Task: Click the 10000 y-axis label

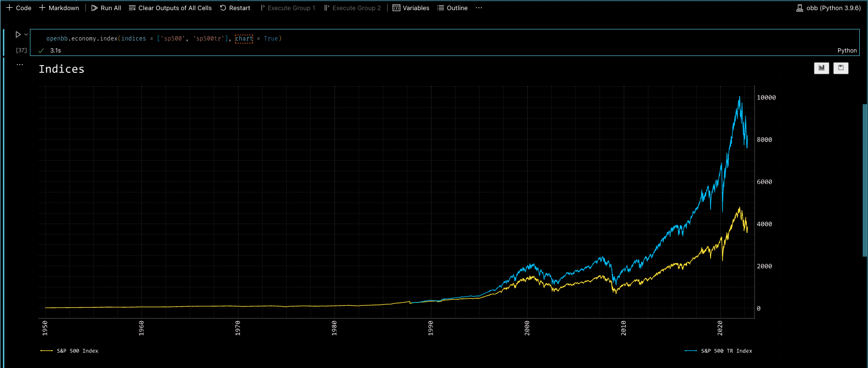Action: (x=766, y=97)
